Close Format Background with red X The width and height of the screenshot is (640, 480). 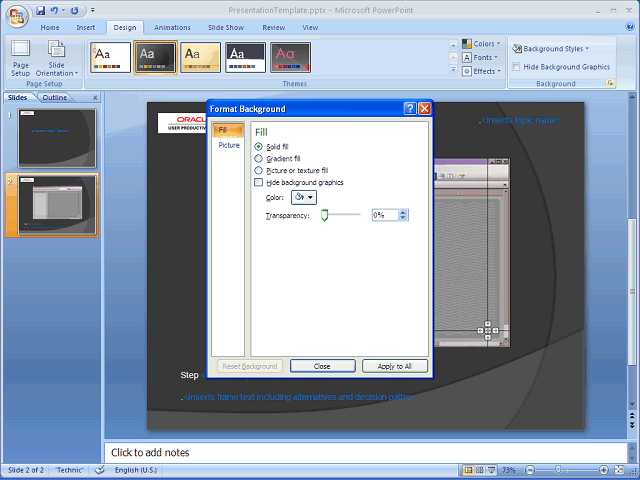pos(424,109)
